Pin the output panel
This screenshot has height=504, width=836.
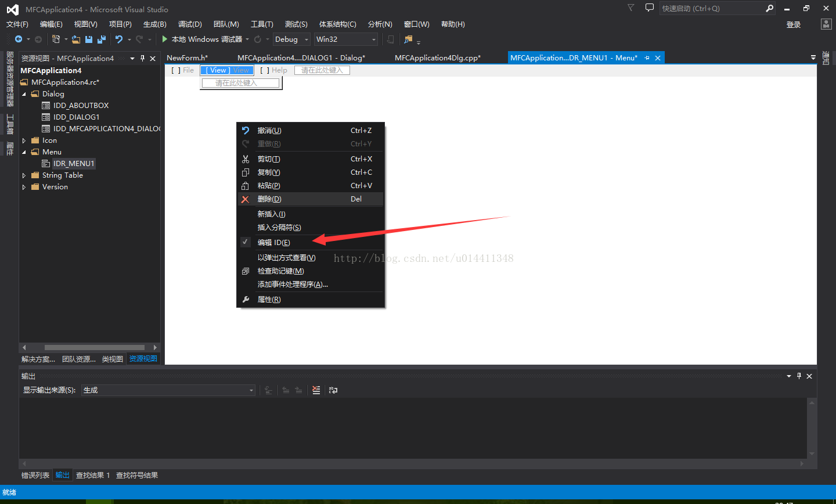tap(799, 376)
